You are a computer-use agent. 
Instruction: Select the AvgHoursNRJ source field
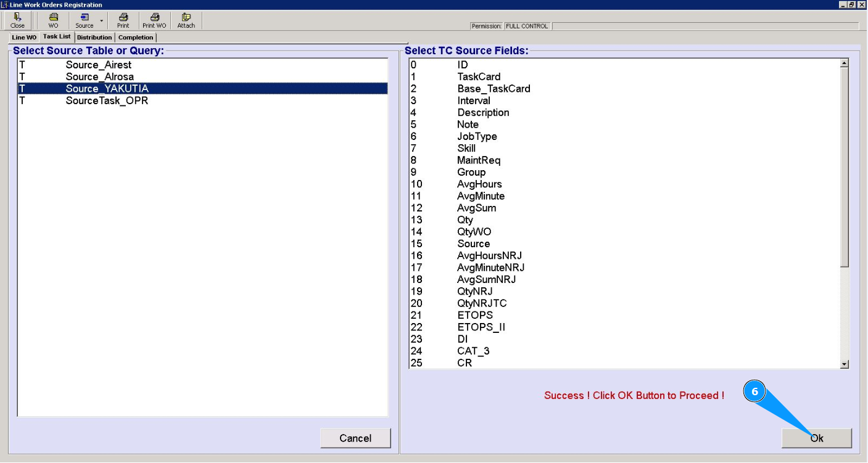(624, 255)
